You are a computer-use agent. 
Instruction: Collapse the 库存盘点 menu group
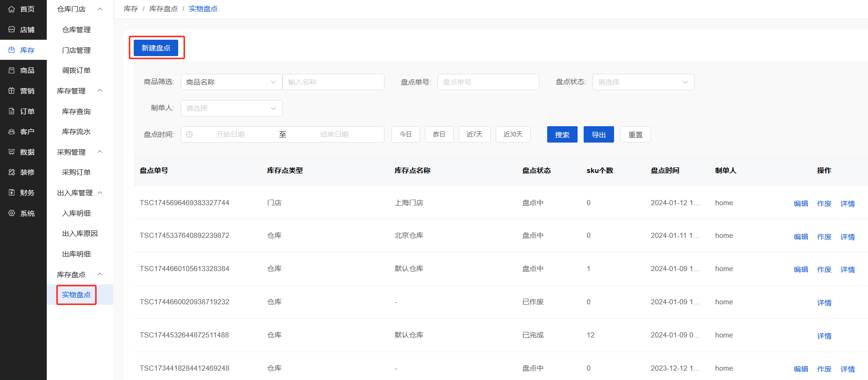pos(100,274)
